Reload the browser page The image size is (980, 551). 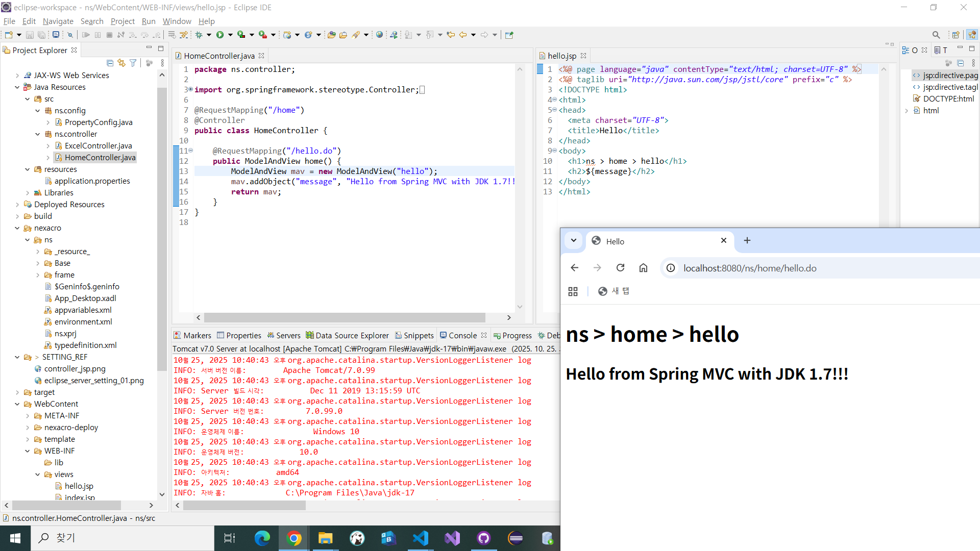coord(620,268)
